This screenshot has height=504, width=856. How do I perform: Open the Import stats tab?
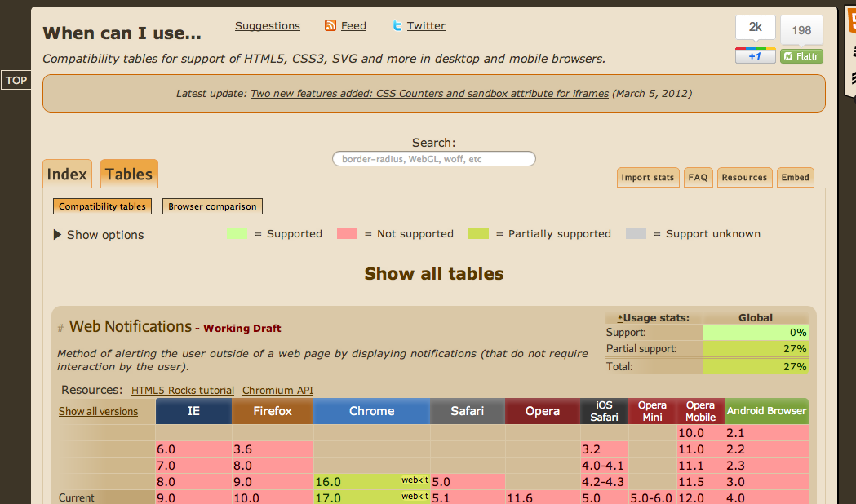point(647,177)
